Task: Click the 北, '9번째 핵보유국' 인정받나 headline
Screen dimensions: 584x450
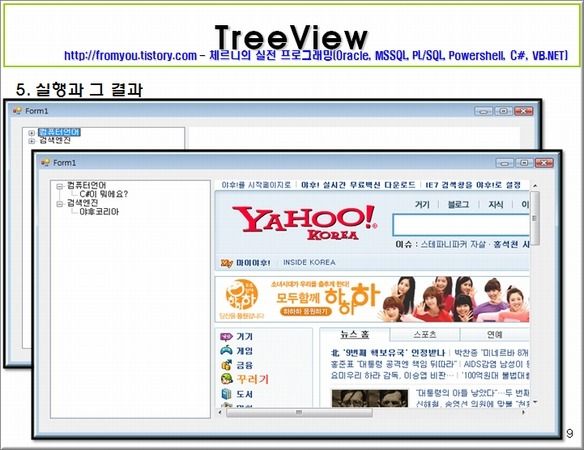Action: pyautogui.click(x=388, y=352)
